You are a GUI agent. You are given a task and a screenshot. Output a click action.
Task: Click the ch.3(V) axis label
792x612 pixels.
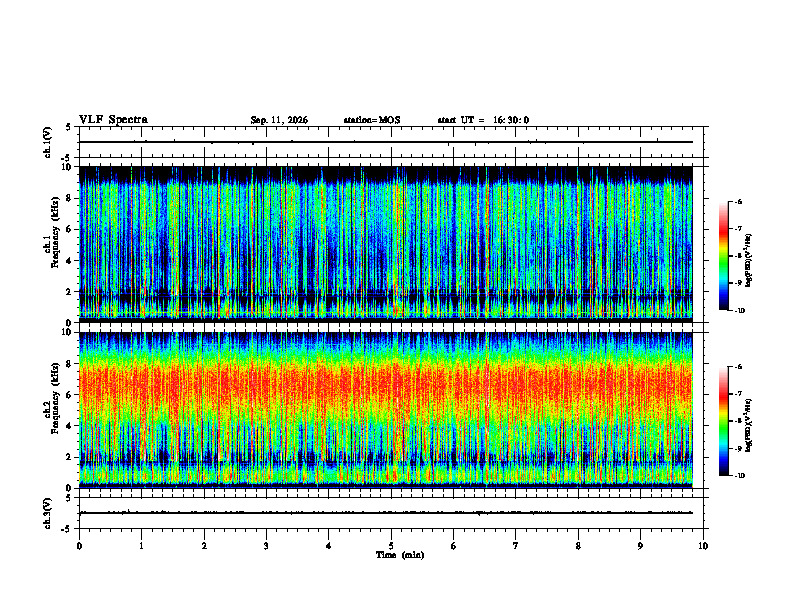tap(48, 513)
